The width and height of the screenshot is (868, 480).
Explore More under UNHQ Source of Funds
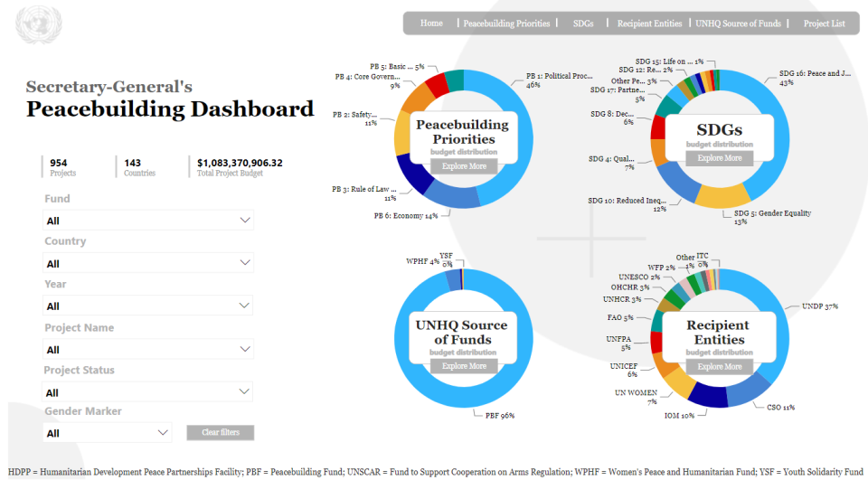click(x=464, y=366)
